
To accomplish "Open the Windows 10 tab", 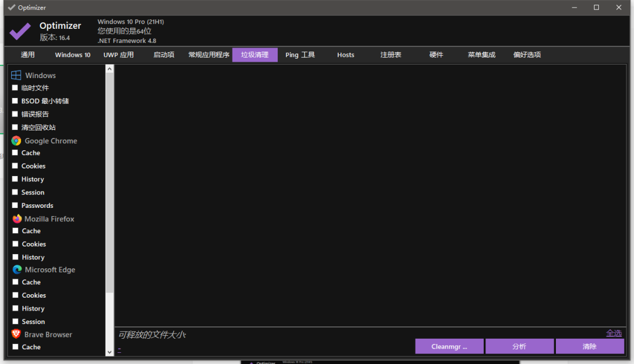I will click(73, 55).
